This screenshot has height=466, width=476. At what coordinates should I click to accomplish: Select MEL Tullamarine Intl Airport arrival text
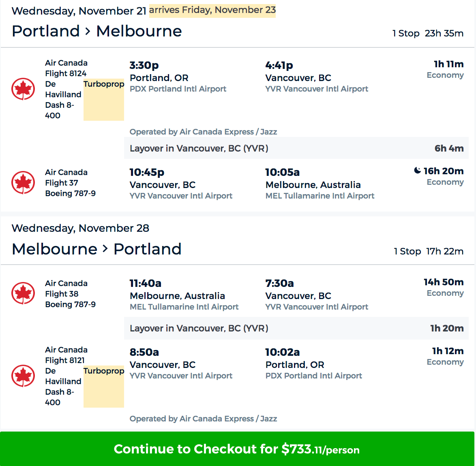click(319, 196)
